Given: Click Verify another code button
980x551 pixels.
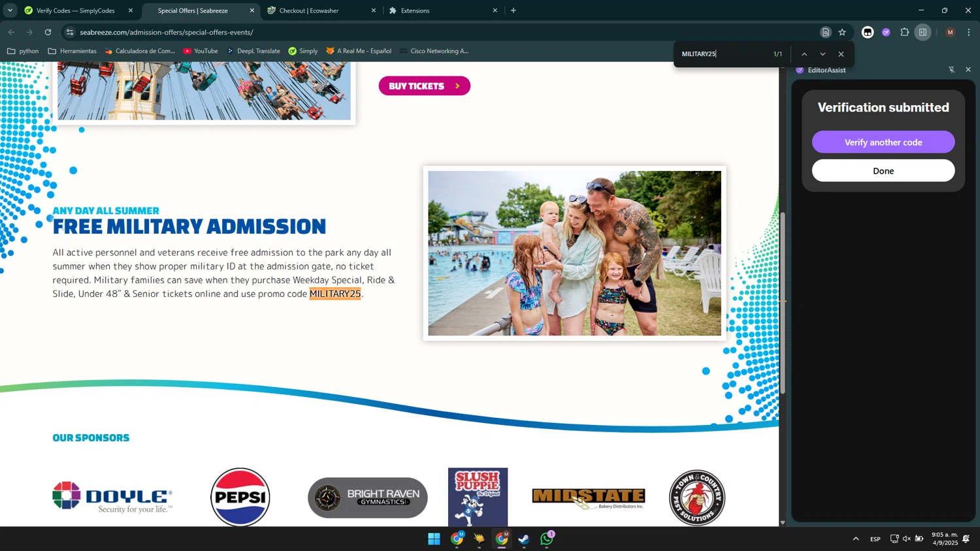Looking at the screenshot, I should click(883, 142).
